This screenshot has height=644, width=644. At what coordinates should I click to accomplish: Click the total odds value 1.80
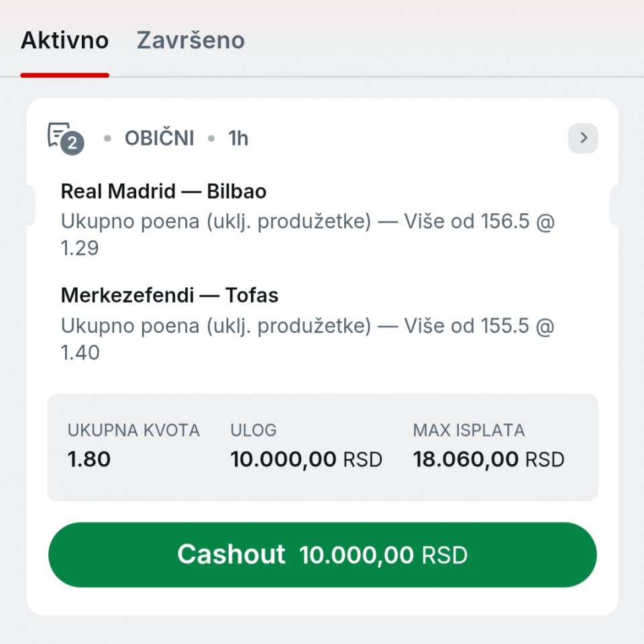pyautogui.click(x=89, y=460)
